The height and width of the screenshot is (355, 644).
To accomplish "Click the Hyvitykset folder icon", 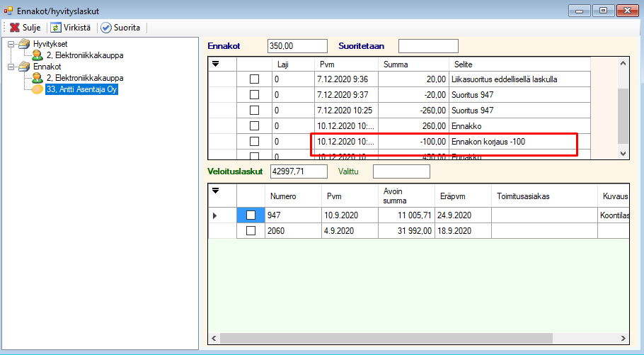I will click(x=24, y=44).
